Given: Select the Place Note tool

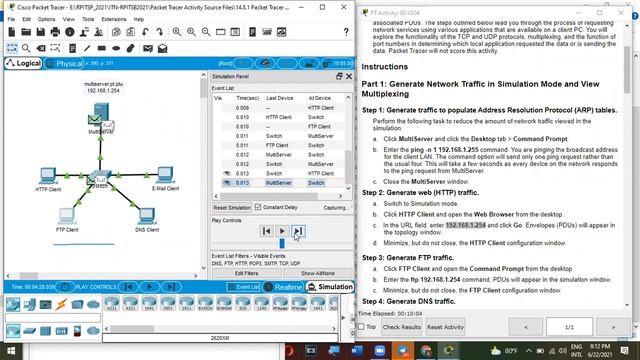Looking at the screenshot, I should pyautogui.click(x=72, y=48).
